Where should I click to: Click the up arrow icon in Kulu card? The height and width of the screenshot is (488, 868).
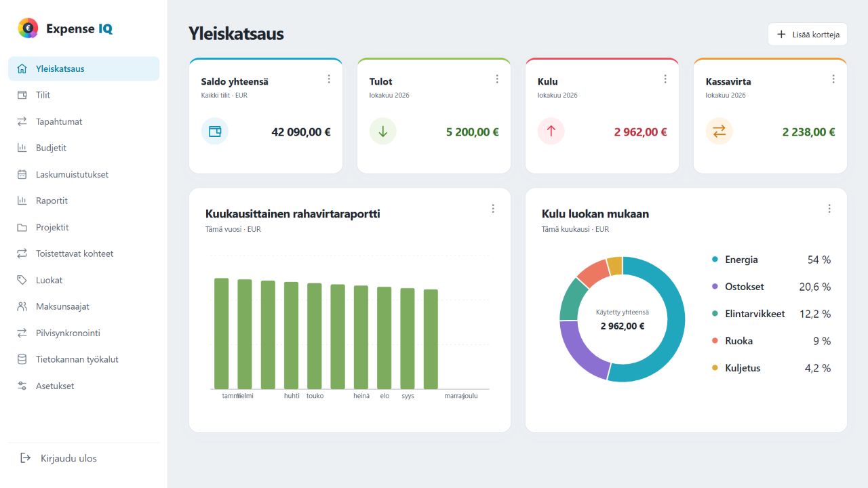click(x=551, y=131)
